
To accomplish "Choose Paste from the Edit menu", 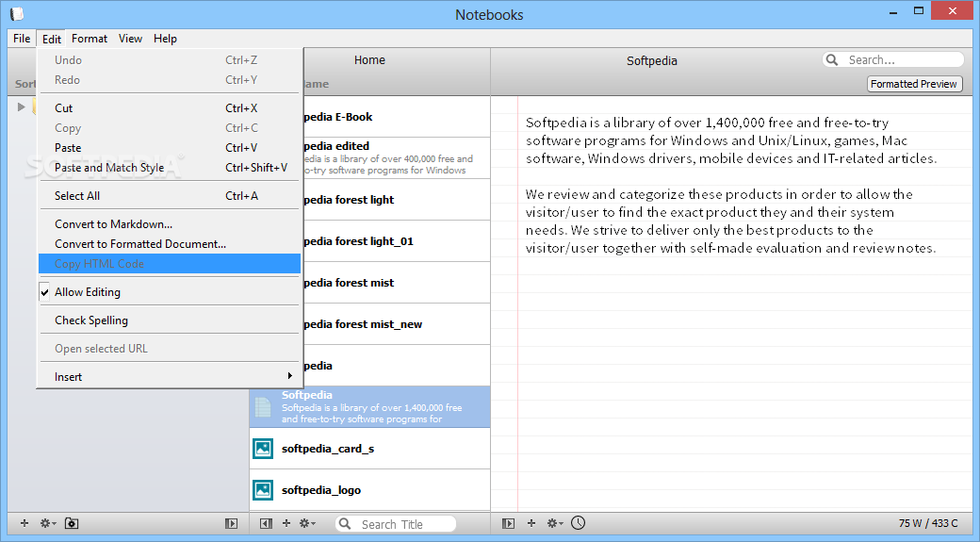I will tap(170, 148).
